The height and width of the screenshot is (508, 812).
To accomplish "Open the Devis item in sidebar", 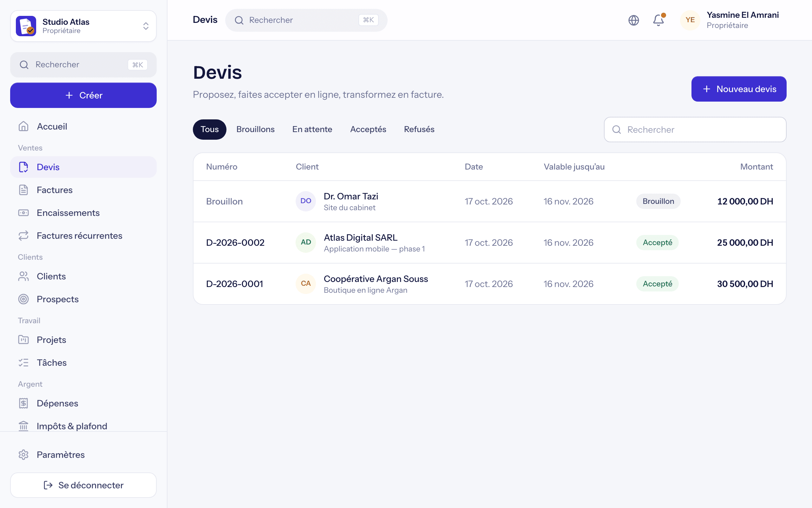I will [83, 167].
